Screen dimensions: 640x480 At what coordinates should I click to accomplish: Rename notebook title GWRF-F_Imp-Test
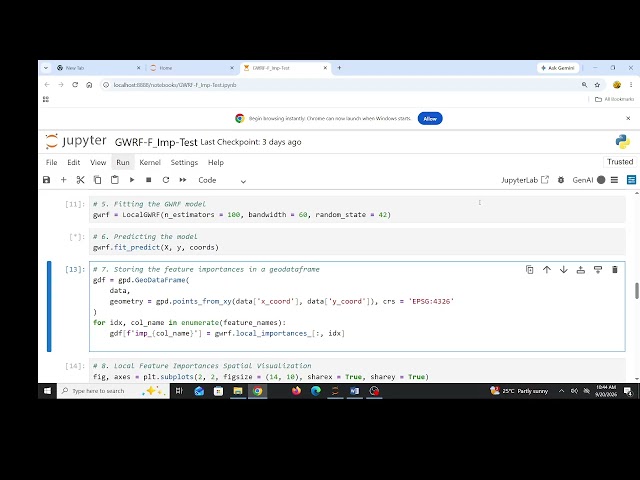[x=156, y=142]
